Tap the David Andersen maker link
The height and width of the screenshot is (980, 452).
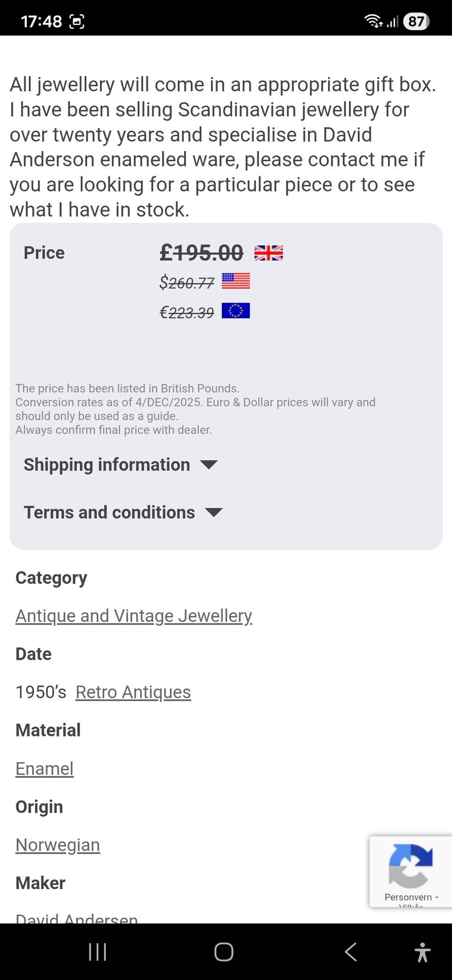tap(77, 918)
